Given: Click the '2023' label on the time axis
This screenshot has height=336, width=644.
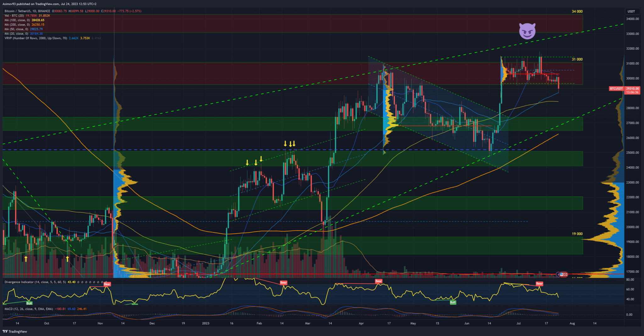Looking at the screenshot, I should pos(206,323).
